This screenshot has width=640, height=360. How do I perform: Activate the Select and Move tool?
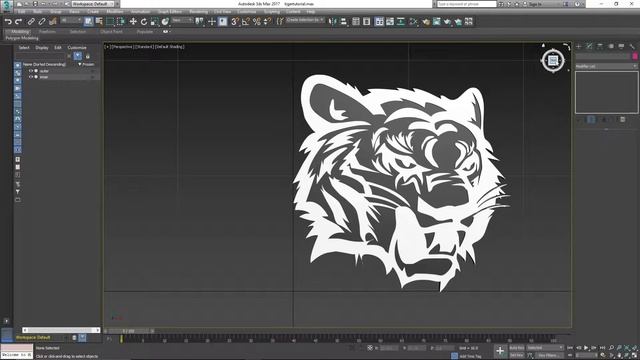pyautogui.click(x=133, y=22)
